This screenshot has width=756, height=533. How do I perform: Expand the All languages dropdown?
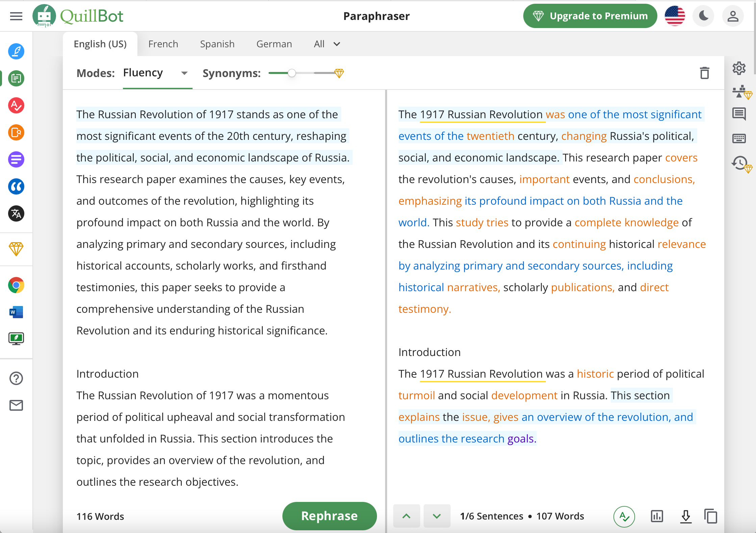[x=327, y=44]
